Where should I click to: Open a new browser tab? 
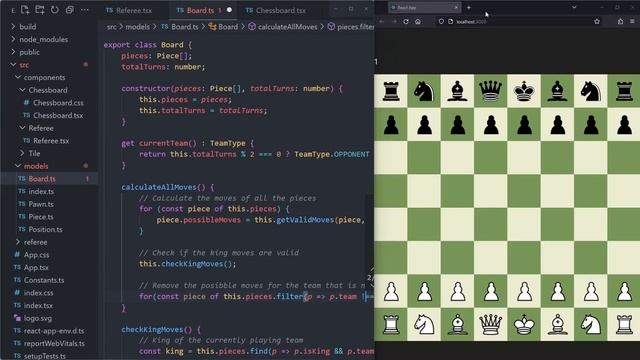[469, 7]
